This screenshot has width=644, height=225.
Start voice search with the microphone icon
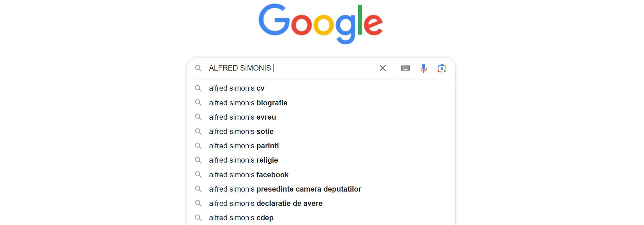(424, 68)
